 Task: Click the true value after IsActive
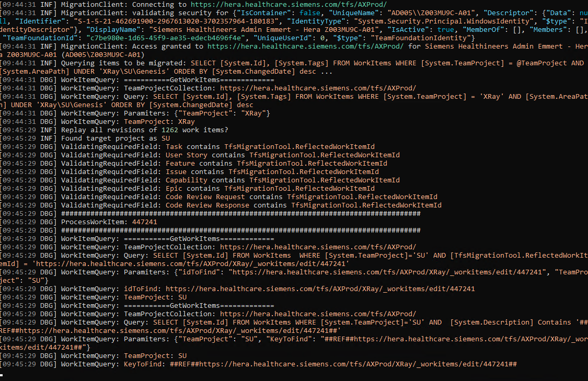tap(446, 29)
